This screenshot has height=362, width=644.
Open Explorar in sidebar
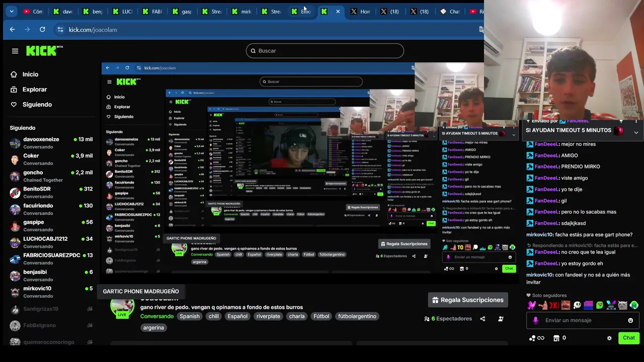point(35,89)
